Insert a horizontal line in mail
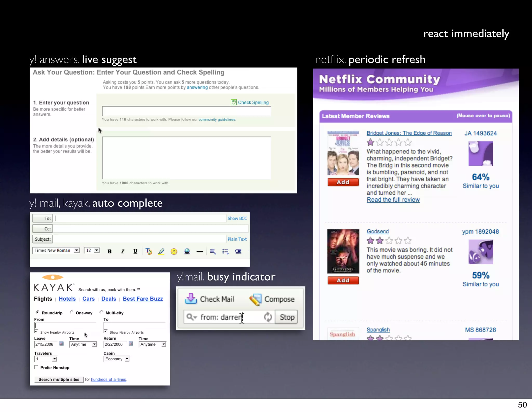This screenshot has height=412, width=532. [x=199, y=251]
